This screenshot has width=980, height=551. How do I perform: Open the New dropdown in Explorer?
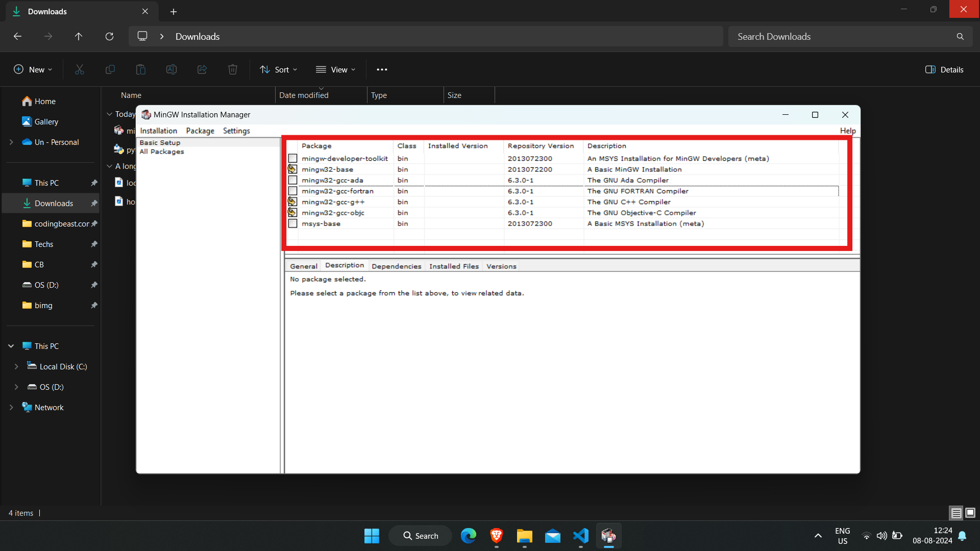[x=33, y=69]
